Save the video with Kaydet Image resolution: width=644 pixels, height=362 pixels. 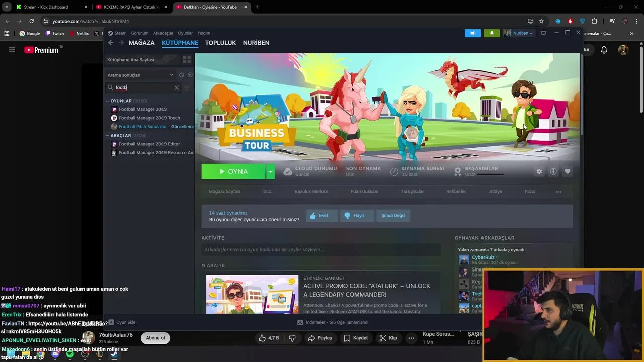pyautogui.click(x=356, y=338)
